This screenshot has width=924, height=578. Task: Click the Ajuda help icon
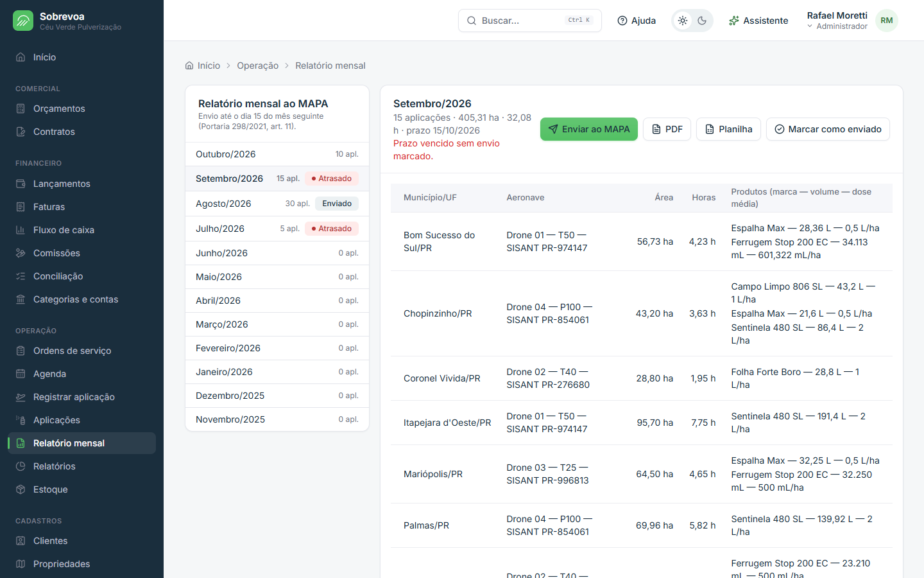tap(622, 21)
